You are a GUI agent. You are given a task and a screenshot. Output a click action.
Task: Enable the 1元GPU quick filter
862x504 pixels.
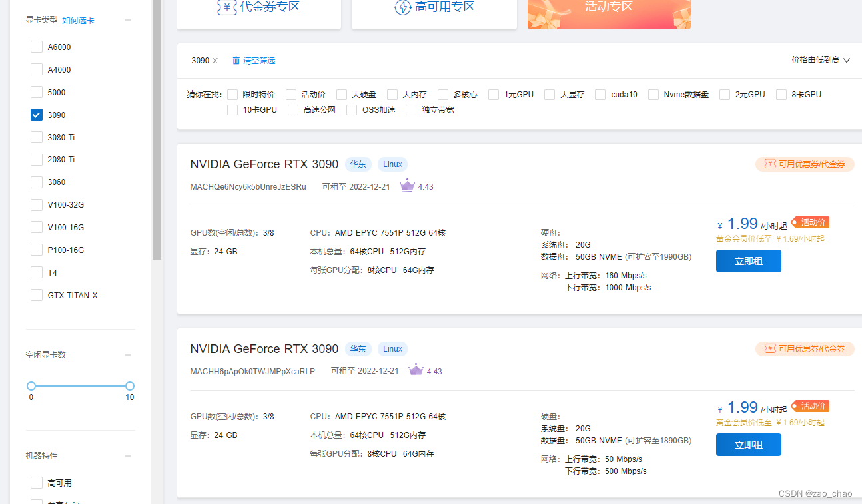point(494,95)
